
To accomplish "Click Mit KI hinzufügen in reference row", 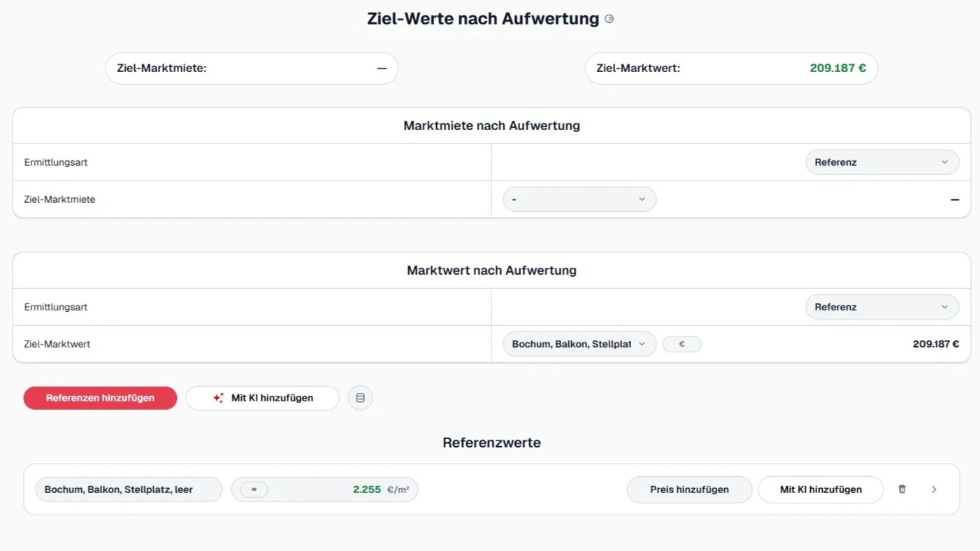I will pos(821,489).
